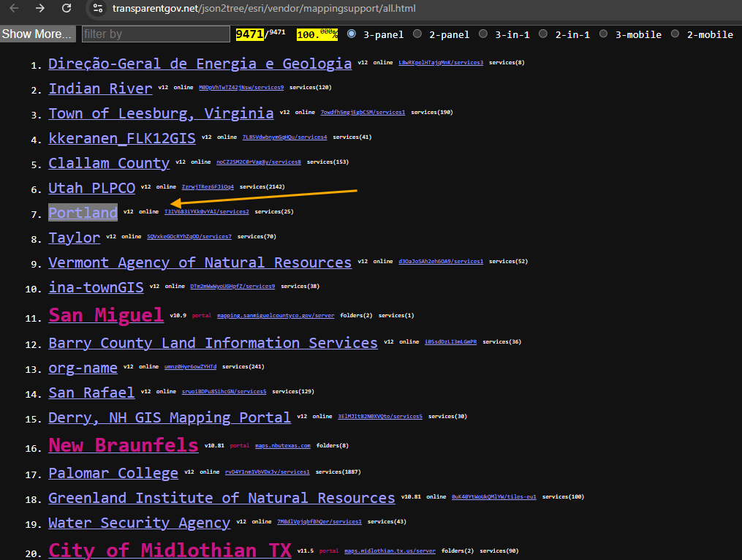742x560 pixels.
Task: Open the City of Midlothian TX link
Action: click(x=170, y=550)
